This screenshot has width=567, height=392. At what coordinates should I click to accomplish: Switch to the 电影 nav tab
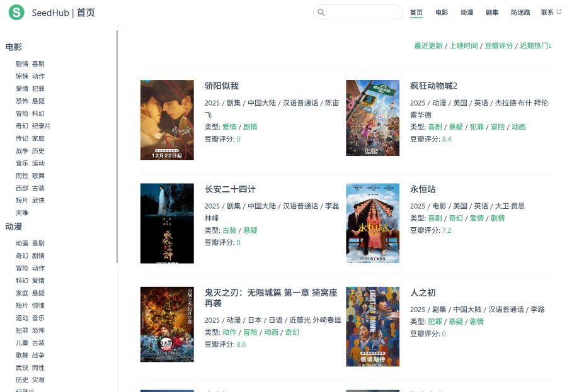[442, 12]
